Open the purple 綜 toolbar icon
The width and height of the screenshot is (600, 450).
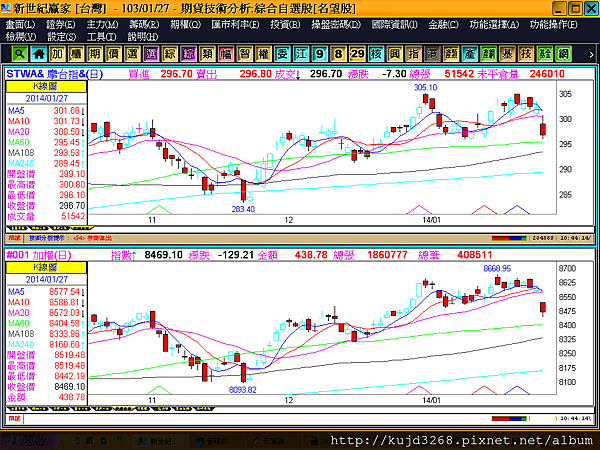[x=188, y=54]
